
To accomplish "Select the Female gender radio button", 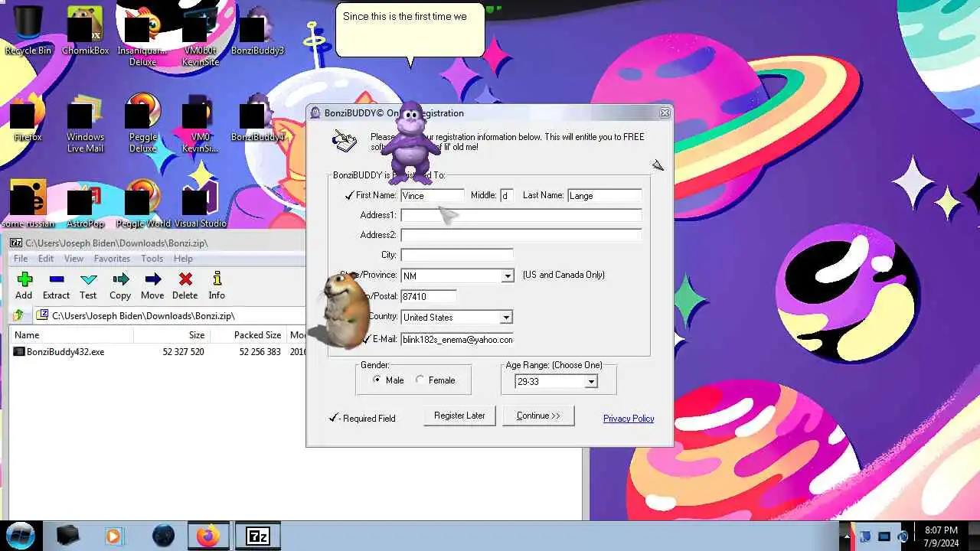I will pyautogui.click(x=420, y=380).
